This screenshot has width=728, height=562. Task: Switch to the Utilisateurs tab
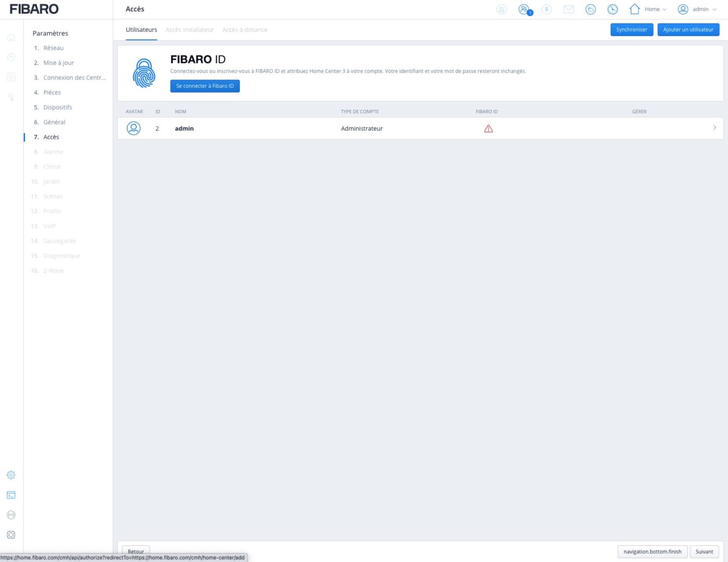pos(141,30)
